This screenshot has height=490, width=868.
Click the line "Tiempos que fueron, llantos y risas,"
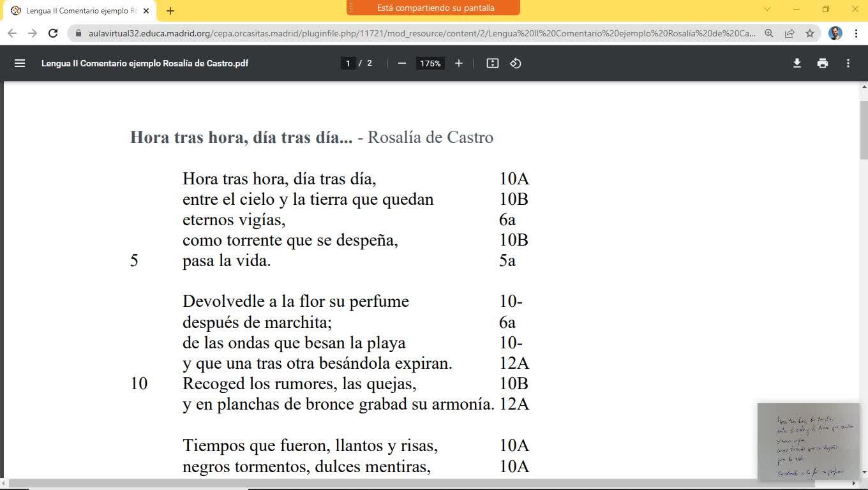[x=310, y=445]
